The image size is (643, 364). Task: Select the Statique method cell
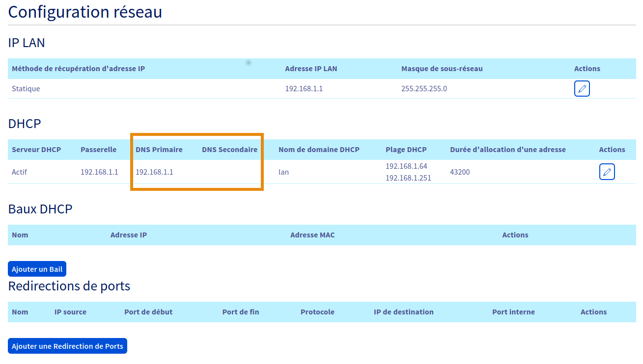pos(26,89)
